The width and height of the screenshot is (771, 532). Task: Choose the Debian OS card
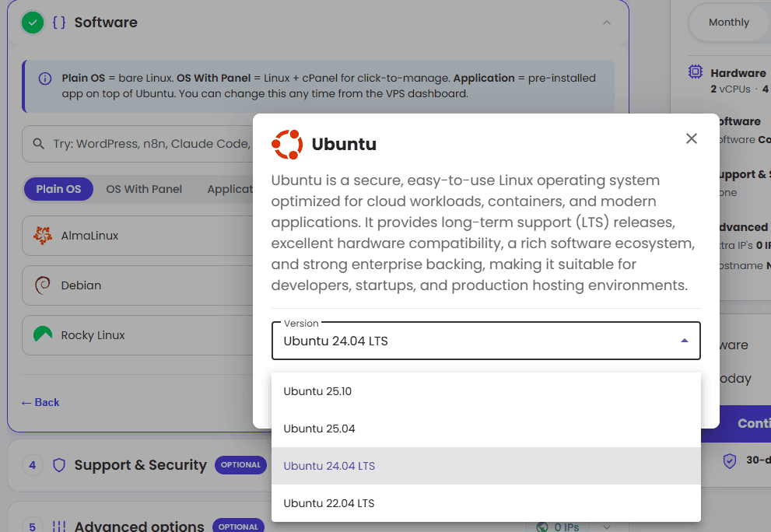138,285
